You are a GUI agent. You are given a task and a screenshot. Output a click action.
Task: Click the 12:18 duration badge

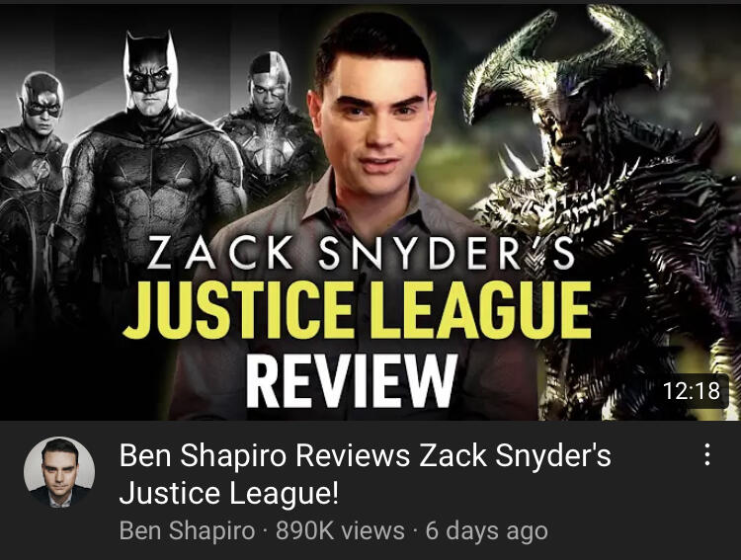691,391
